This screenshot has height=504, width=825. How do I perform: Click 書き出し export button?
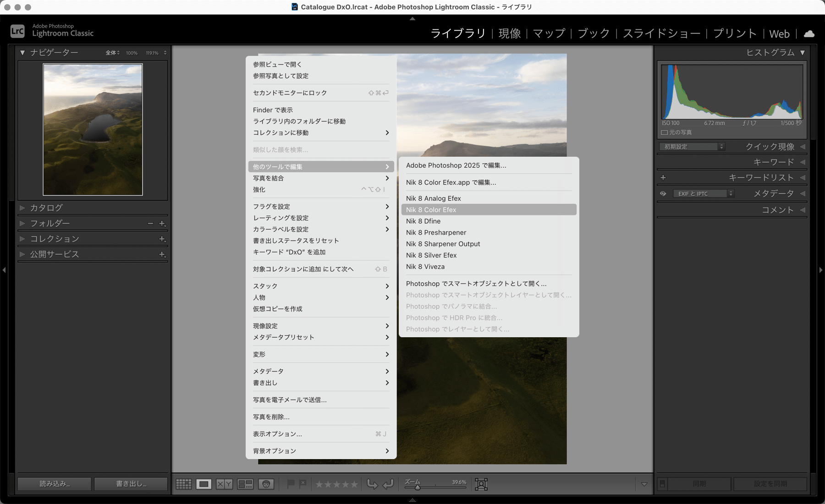pyautogui.click(x=131, y=484)
